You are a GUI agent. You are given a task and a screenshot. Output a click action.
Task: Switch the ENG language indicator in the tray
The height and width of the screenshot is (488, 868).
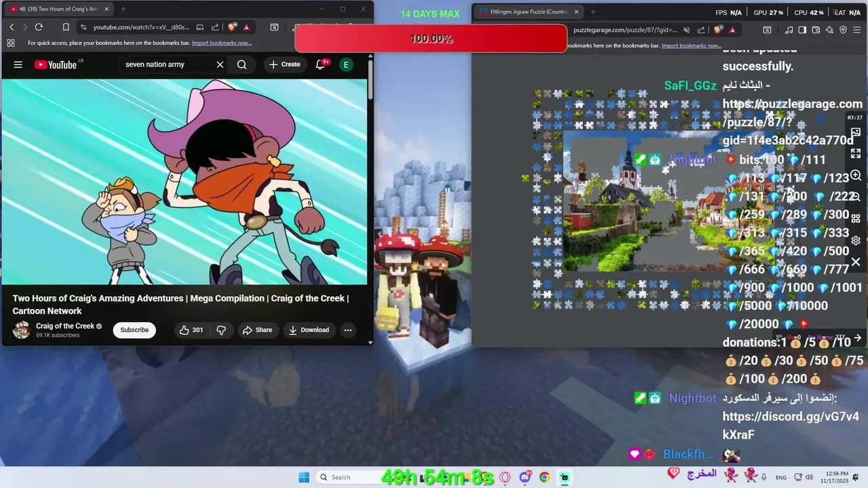point(781,477)
